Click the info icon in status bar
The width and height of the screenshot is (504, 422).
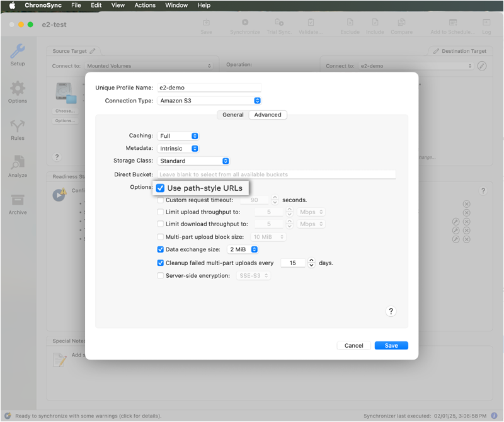pos(495,416)
